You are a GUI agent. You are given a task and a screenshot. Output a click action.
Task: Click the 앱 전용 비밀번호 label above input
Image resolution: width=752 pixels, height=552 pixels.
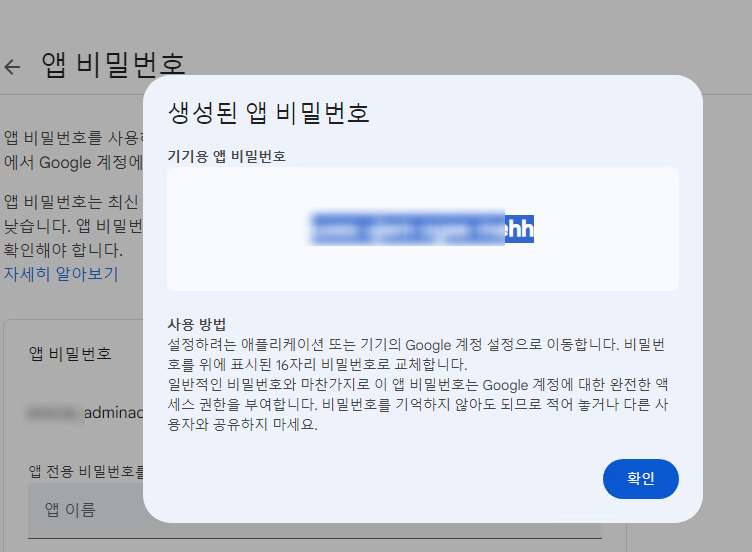coord(86,471)
